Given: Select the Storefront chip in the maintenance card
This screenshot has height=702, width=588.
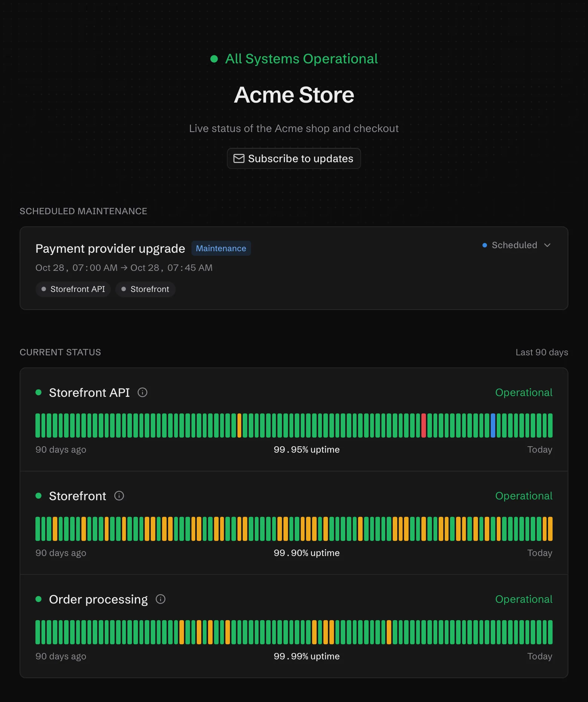Looking at the screenshot, I should (145, 289).
